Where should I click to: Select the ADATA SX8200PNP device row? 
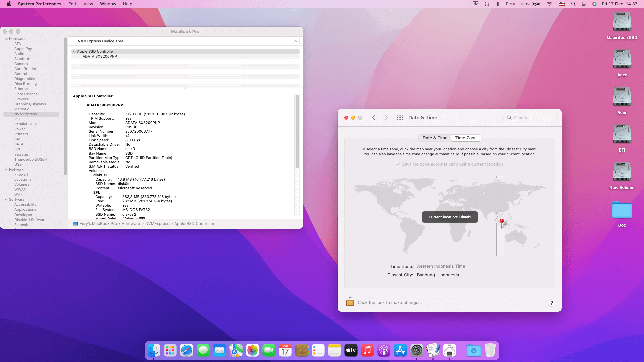185,57
